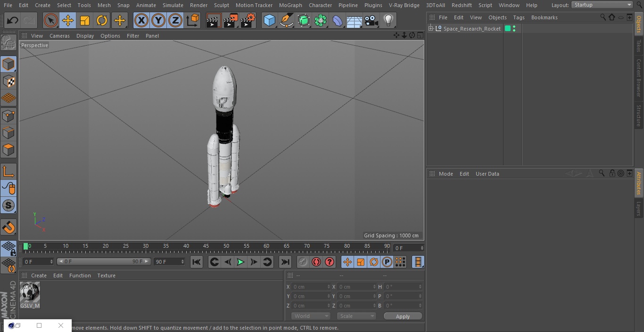The height and width of the screenshot is (332, 644).
Task: Click the Objects panel search icon
Action: pos(603,17)
